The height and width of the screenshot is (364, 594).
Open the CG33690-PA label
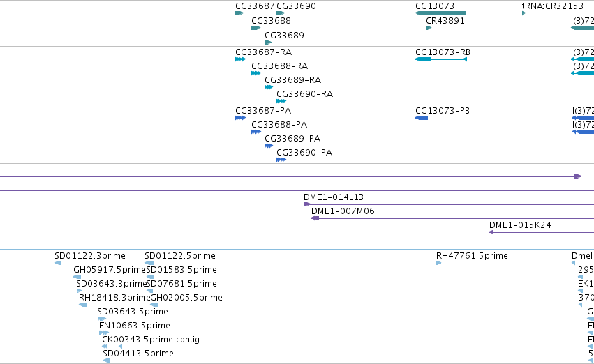click(x=304, y=153)
